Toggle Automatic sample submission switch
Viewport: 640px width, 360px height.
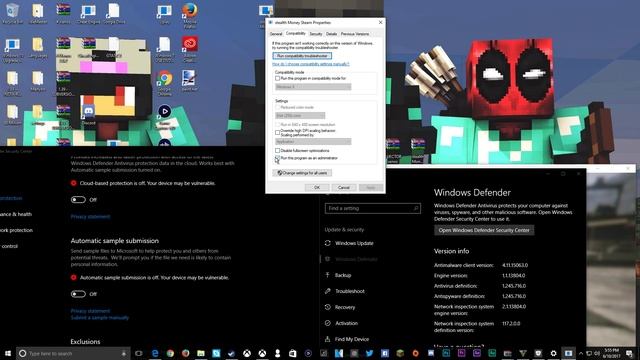tap(78, 294)
